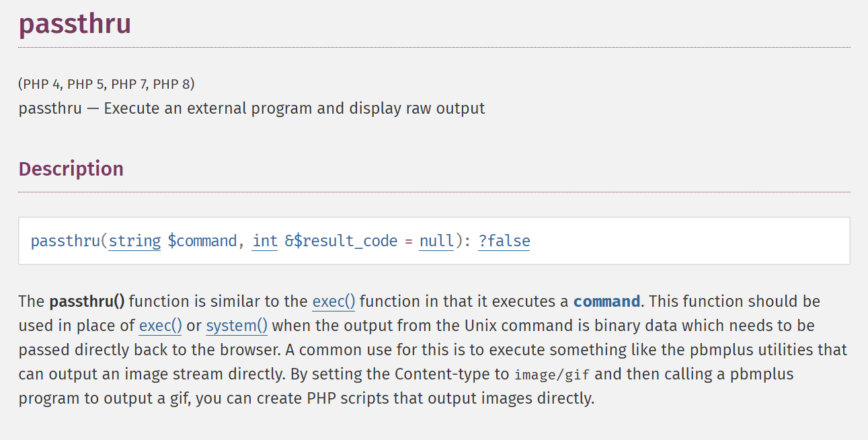
Task: Click the PHP version list text
Action: coord(106,84)
